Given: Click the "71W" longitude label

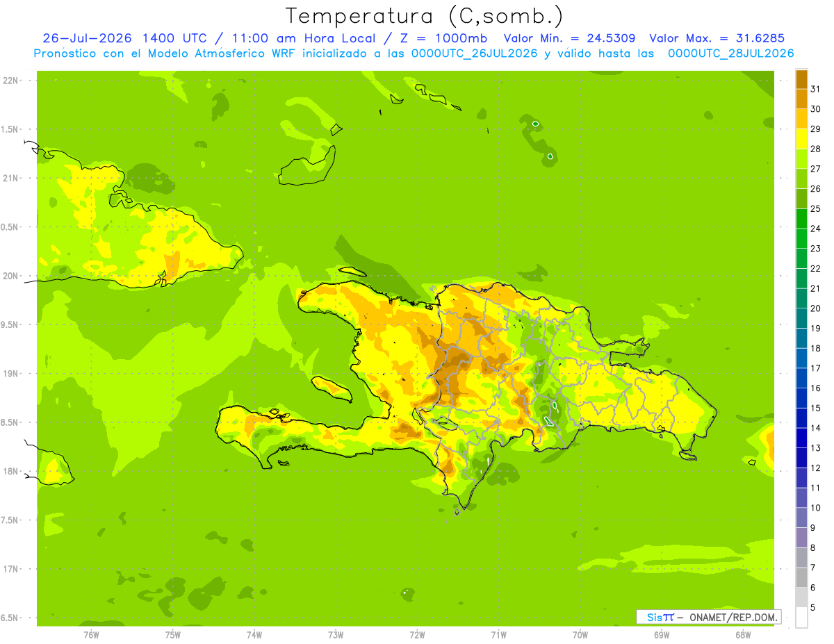Looking at the screenshot, I should tap(498, 635).
